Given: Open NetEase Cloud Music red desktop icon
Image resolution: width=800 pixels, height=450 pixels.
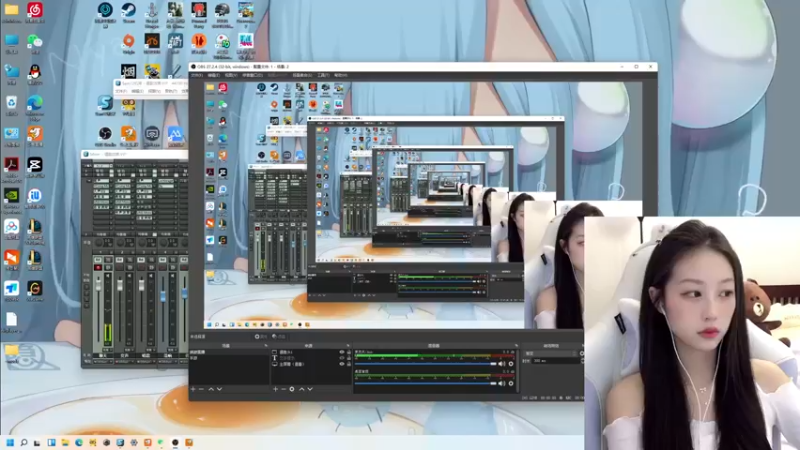Looking at the screenshot, I should [x=35, y=11].
